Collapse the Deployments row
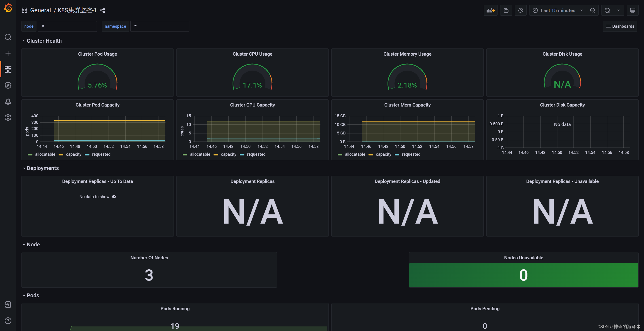The width and height of the screenshot is (644, 331). pyautogui.click(x=40, y=168)
